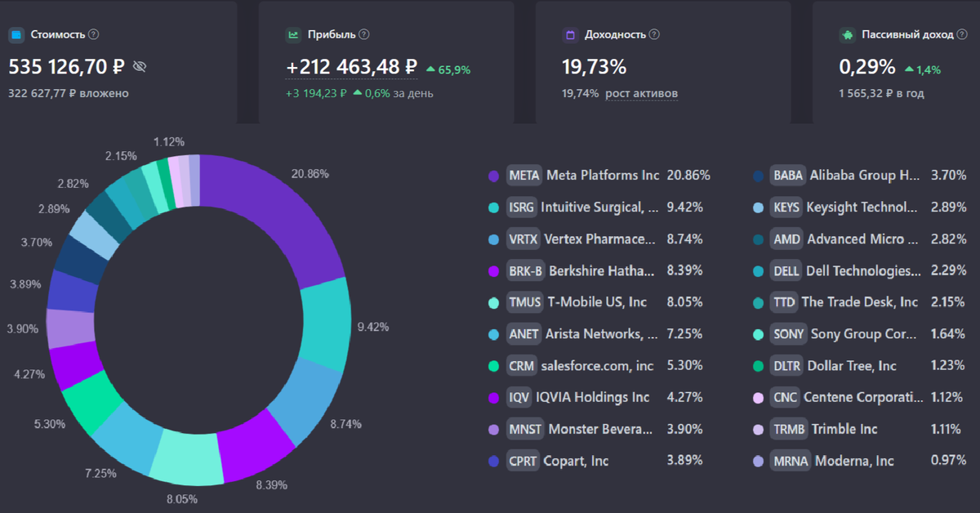Open the MRNA ticker badge
Viewport: 980px width, 513px height.
791,461
